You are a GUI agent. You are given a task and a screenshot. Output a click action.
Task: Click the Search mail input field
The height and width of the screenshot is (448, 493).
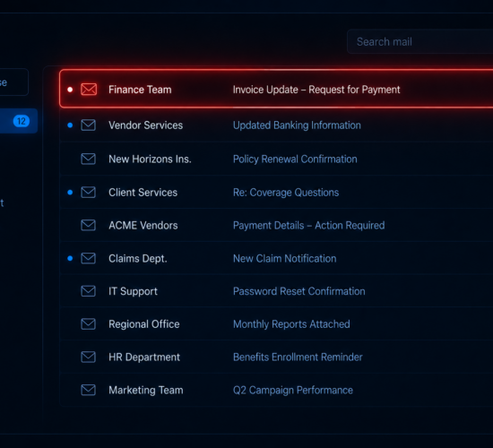point(420,41)
